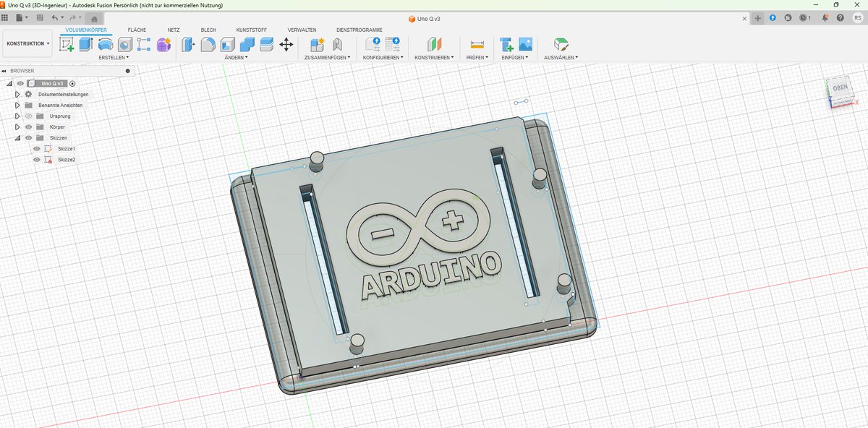Switch to the VERWALTEN tab

click(302, 30)
